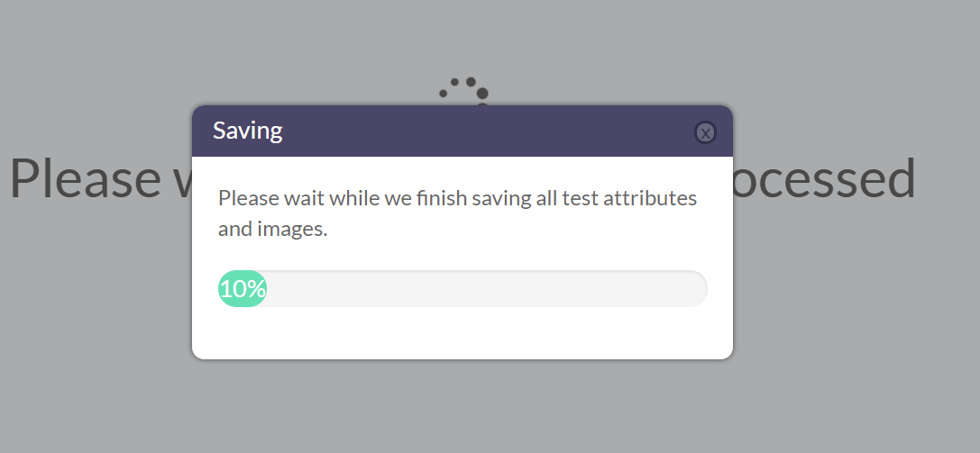Image resolution: width=980 pixels, height=453 pixels.
Task: Click the "10%" progress label
Action: (x=243, y=289)
